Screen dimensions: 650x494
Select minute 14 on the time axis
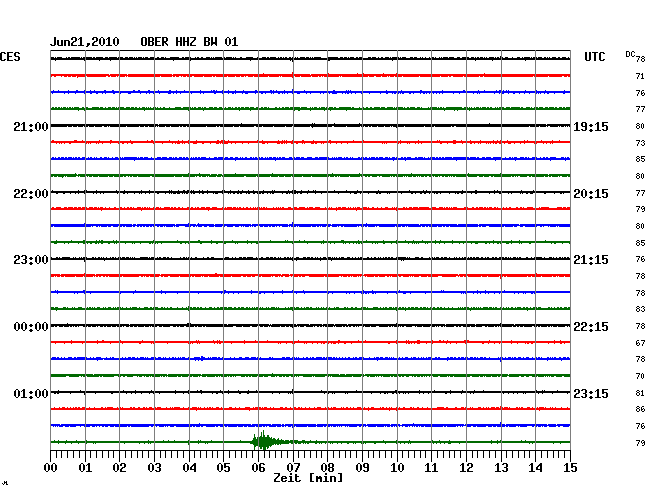[535, 467]
